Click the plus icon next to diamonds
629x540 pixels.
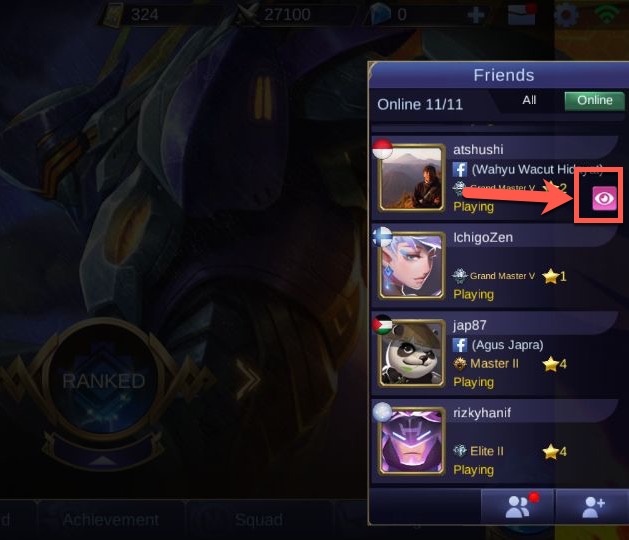[x=476, y=15]
